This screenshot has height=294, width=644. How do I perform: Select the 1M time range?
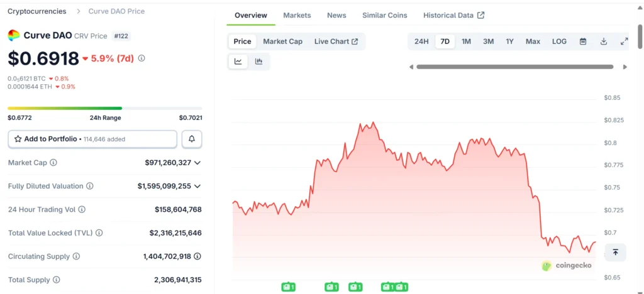click(466, 41)
